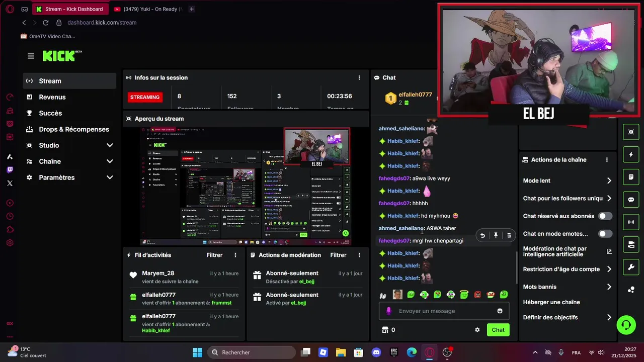Filter the Fil d'activités feed
The height and width of the screenshot is (362, 644).
coord(214,255)
